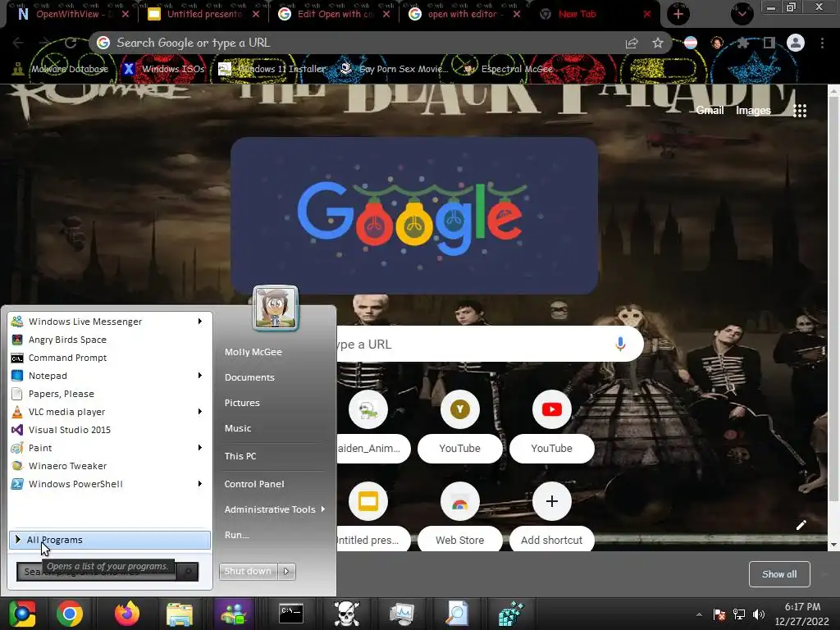Open skull and crossbones taskbar app

(x=347, y=614)
